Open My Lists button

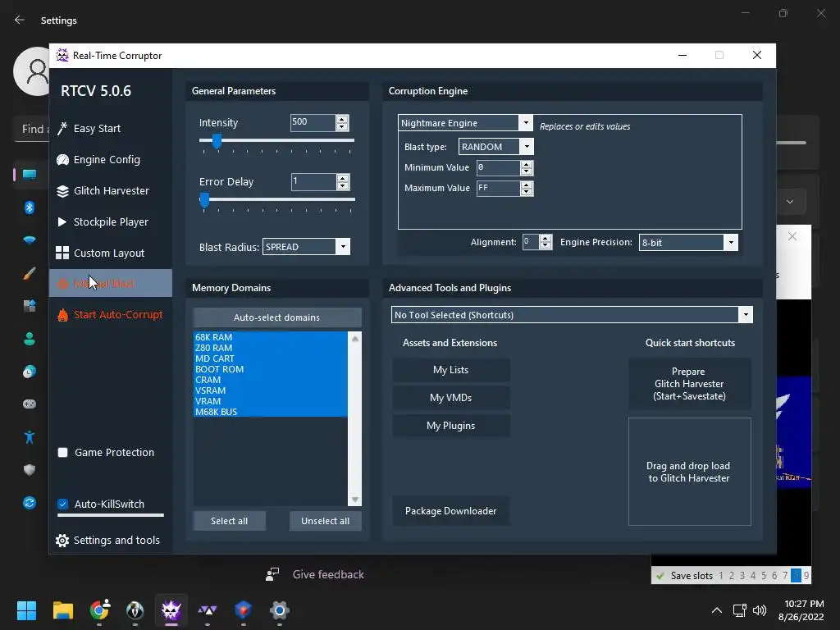point(451,370)
